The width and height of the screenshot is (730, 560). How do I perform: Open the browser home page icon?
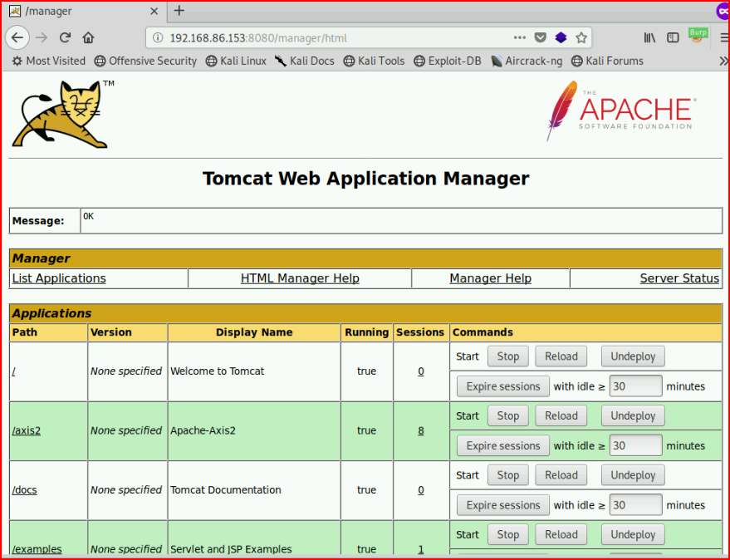click(x=89, y=37)
